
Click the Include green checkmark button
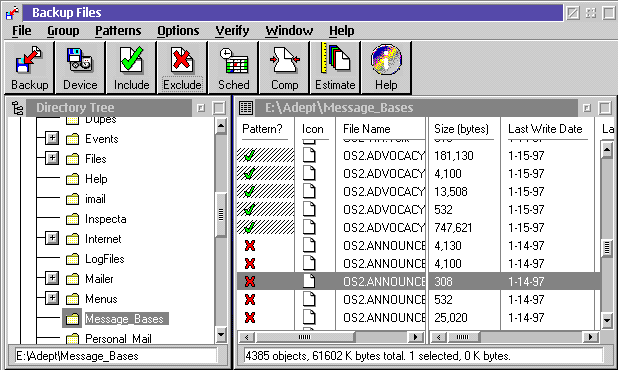pyautogui.click(x=131, y=68)
